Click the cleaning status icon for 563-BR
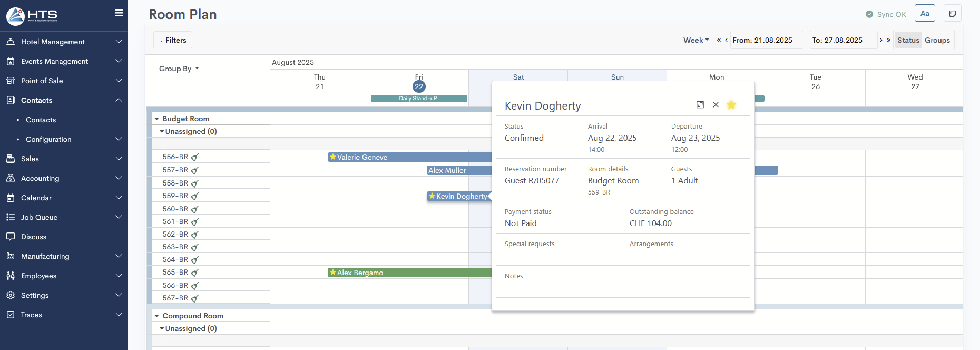The image size is (980, 350). click(x=194, y=247)
